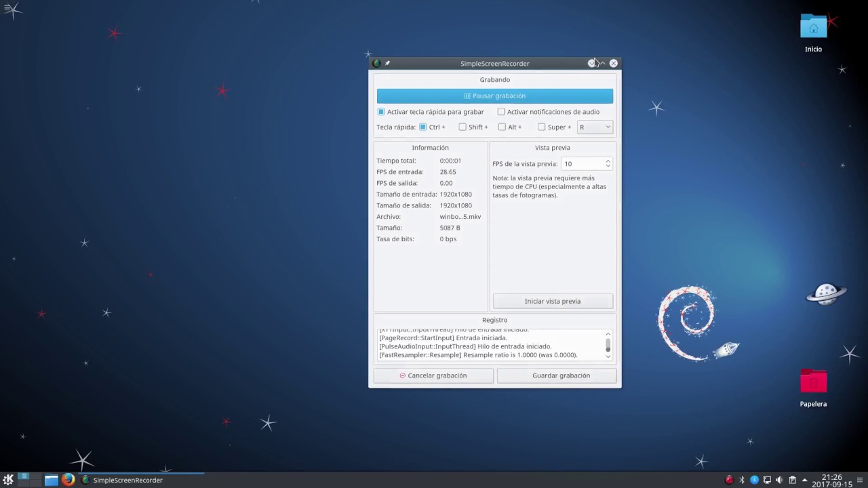Click the Tiempo total value 0:00:01
The height and width of the screenshot is (488, 868).
click(x=450, y=161)
